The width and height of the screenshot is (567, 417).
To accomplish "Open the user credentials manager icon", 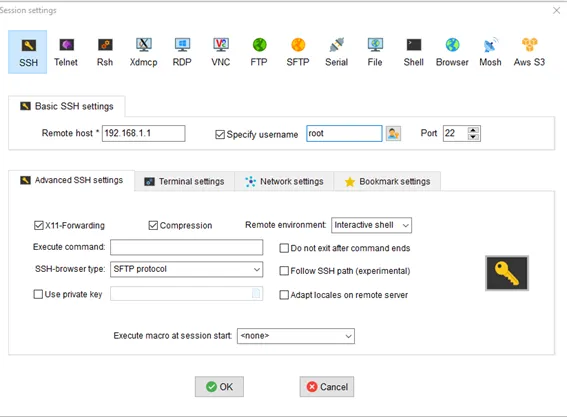I will click(x=393, y=134).
